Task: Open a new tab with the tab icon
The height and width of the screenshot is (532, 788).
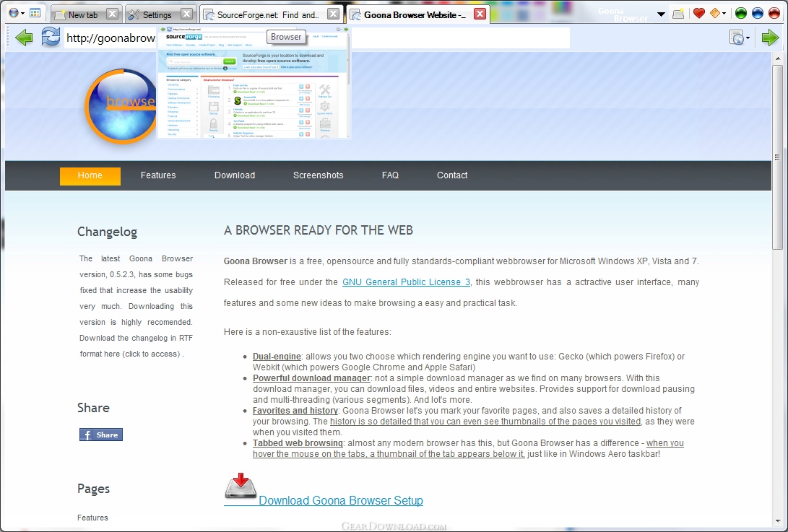Action: tap(678, 14)
